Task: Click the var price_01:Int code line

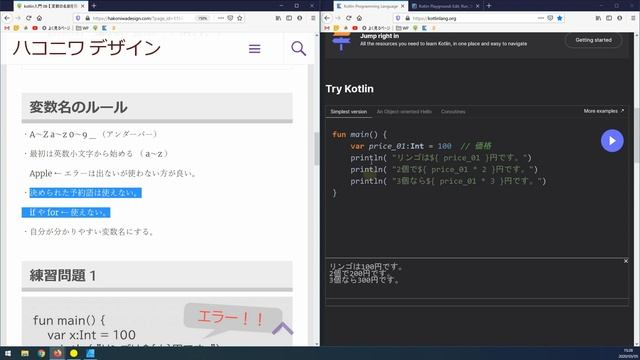Action: pyautogui.click(x=421, y=146)
